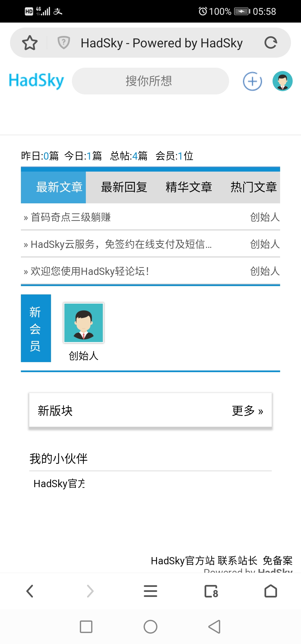
Task: Open user avatar in header
Action: pos(282,81)
